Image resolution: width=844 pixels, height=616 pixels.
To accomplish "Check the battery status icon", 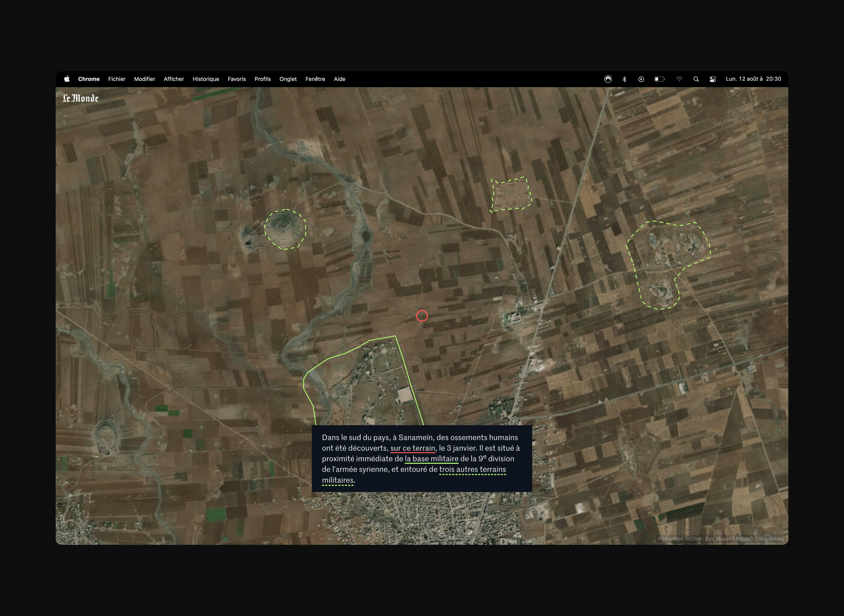I will pos(659,79).
